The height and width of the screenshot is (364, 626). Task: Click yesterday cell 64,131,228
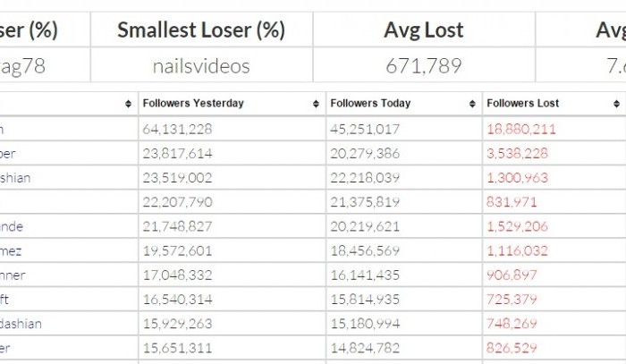(177, 130)
